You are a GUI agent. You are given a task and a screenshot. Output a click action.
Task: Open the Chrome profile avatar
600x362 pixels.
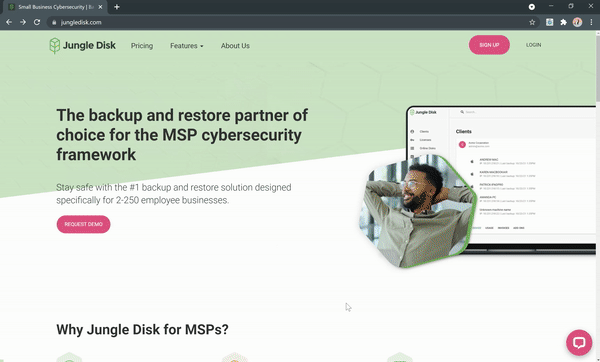coord(577,22)
